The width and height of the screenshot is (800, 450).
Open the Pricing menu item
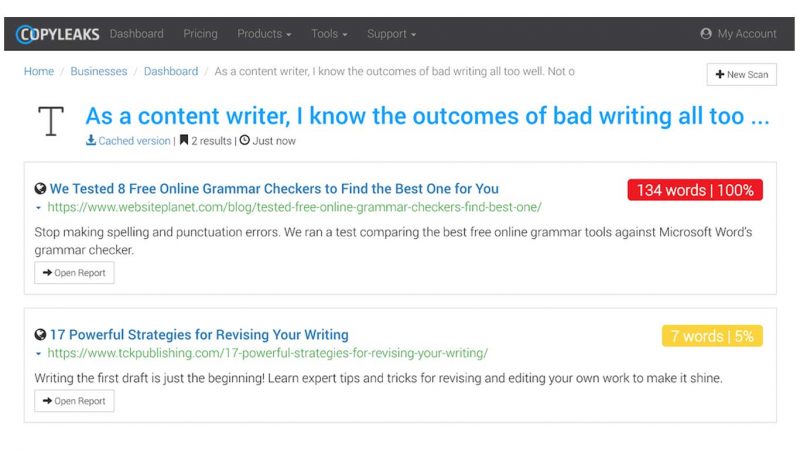200,34
